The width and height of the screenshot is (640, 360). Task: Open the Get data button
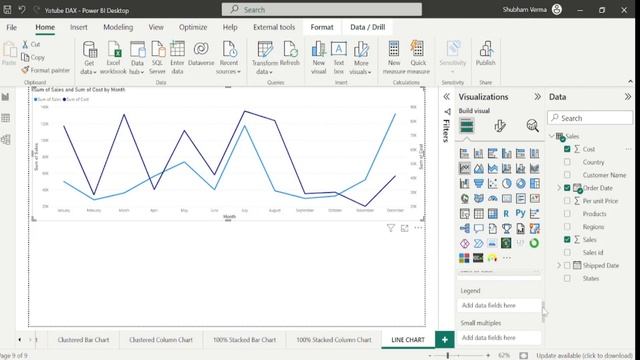point(89,58)
